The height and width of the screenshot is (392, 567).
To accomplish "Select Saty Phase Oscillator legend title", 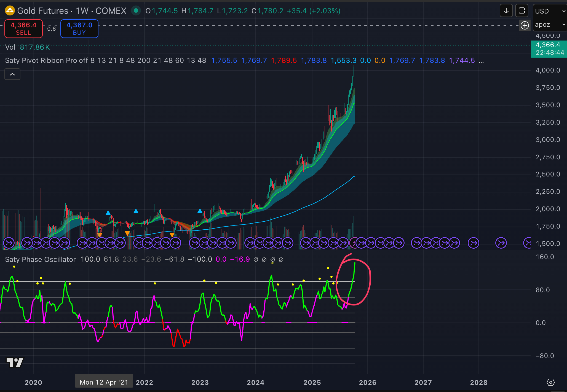I will [40, 259].
